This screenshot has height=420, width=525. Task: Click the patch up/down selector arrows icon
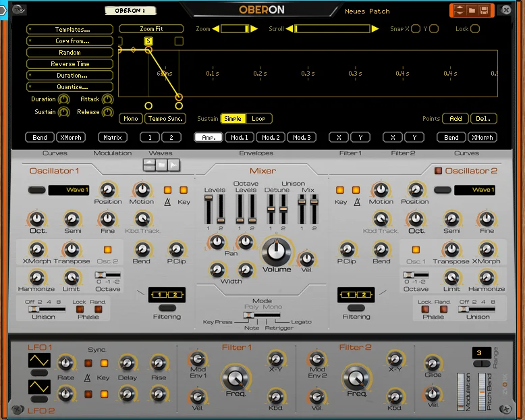pos(460,10)
